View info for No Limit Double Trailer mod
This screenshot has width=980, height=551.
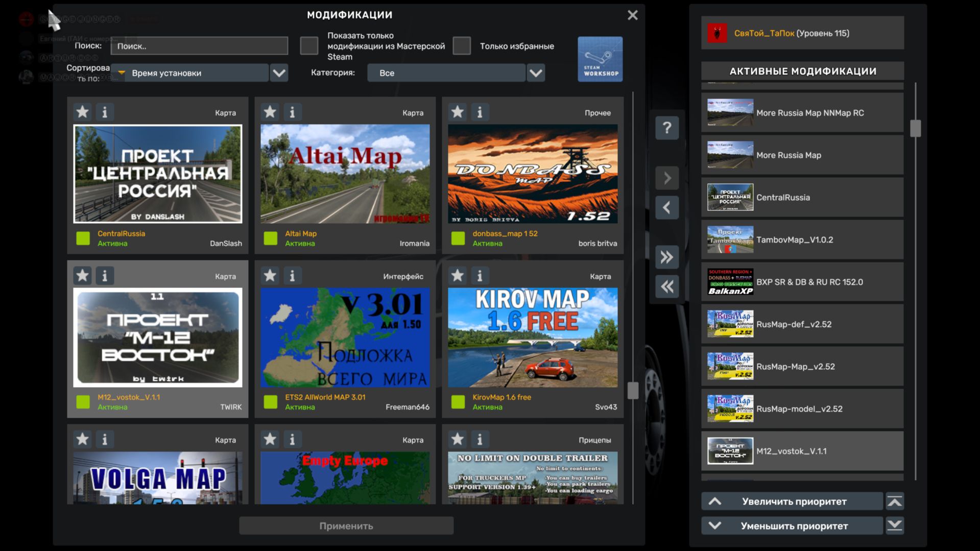tap(480, 439)
